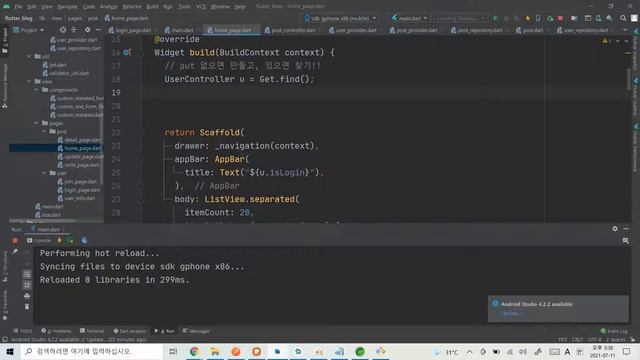This screenshot has height=360, width=640.
Task: Collapse the view folder in project tree
Action: pos(29,81)
